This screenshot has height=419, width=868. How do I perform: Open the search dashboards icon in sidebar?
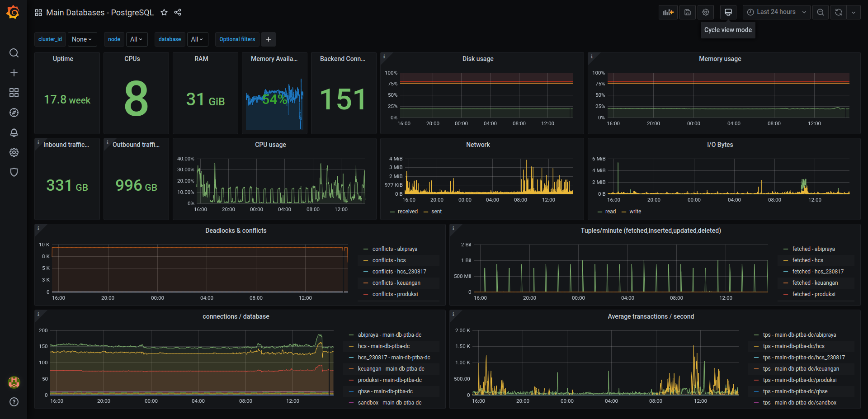tap(14, 53)
